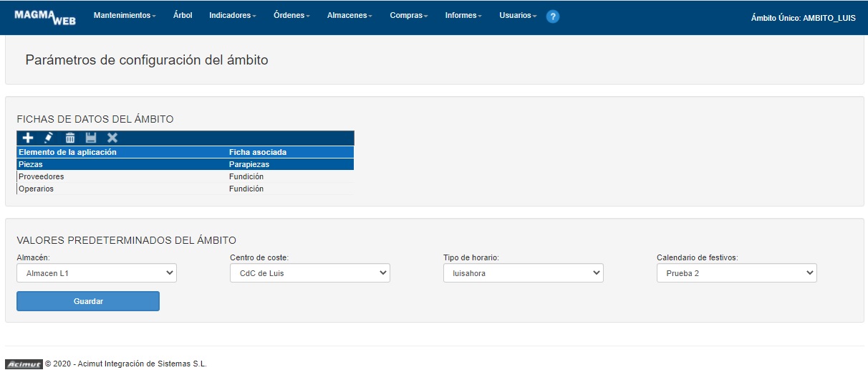
Task: Open the blue help question mark icon
Action: (x=552, y=16)
